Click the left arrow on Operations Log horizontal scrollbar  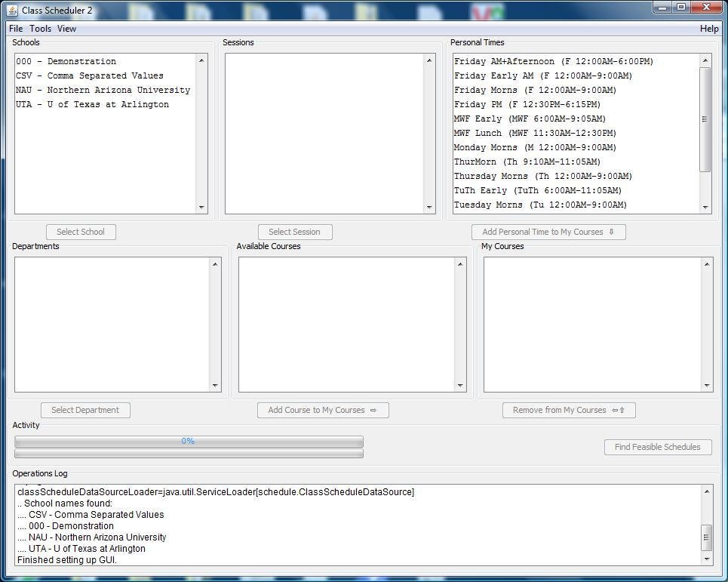point(15,569)
